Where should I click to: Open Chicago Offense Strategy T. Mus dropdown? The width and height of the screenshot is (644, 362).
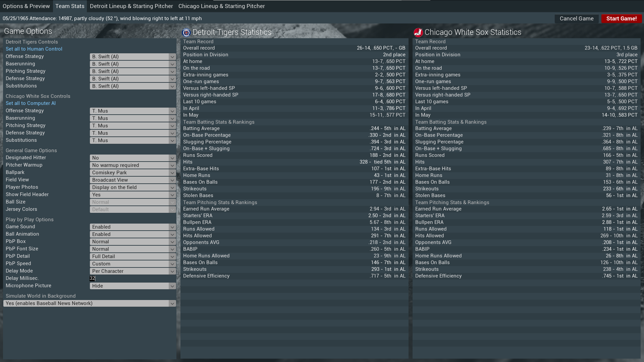(133, 111)
